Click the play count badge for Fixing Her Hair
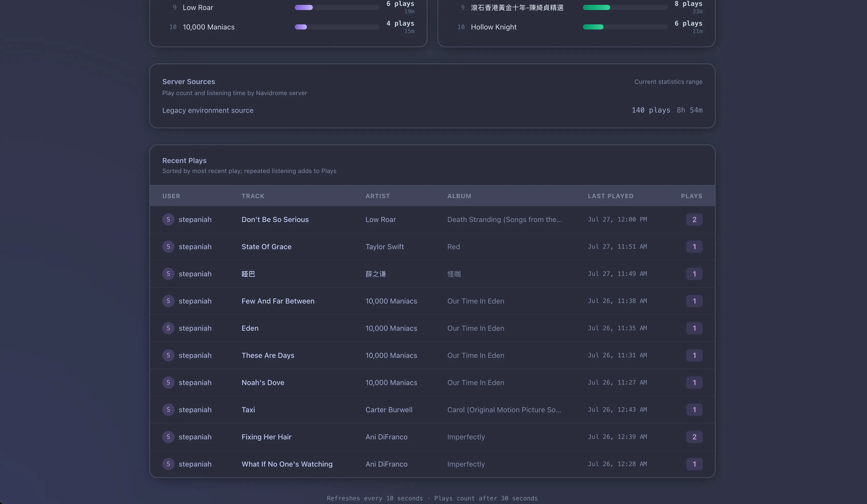The image size is (867, 504). (x=694, y=437)
